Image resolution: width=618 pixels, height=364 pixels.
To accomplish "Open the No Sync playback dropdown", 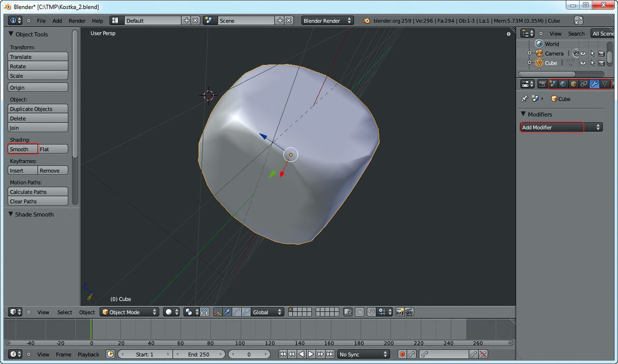I will pyautogui.click(x=364, y=354).
